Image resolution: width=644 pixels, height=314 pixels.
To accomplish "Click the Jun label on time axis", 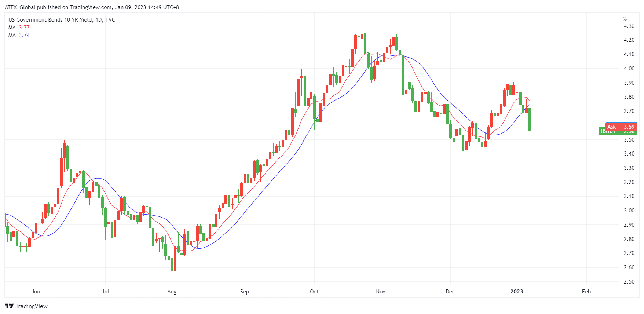I will tap(36, 292).
